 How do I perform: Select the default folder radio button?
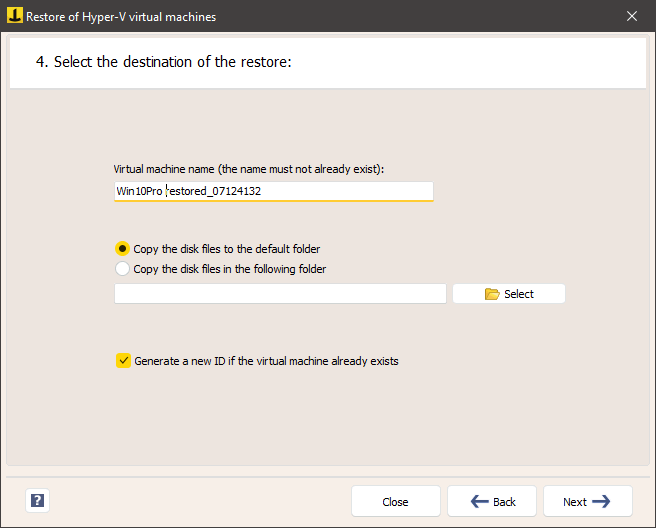pos(122,249)
